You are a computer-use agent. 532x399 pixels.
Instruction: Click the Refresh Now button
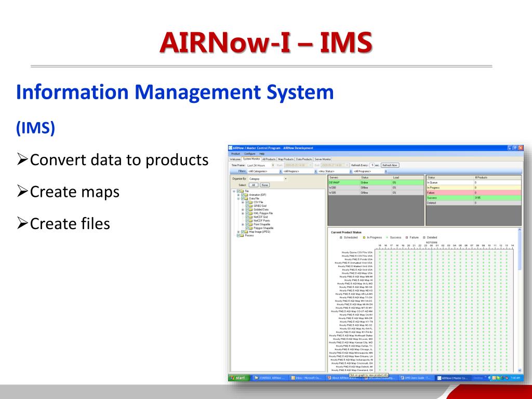390,165
